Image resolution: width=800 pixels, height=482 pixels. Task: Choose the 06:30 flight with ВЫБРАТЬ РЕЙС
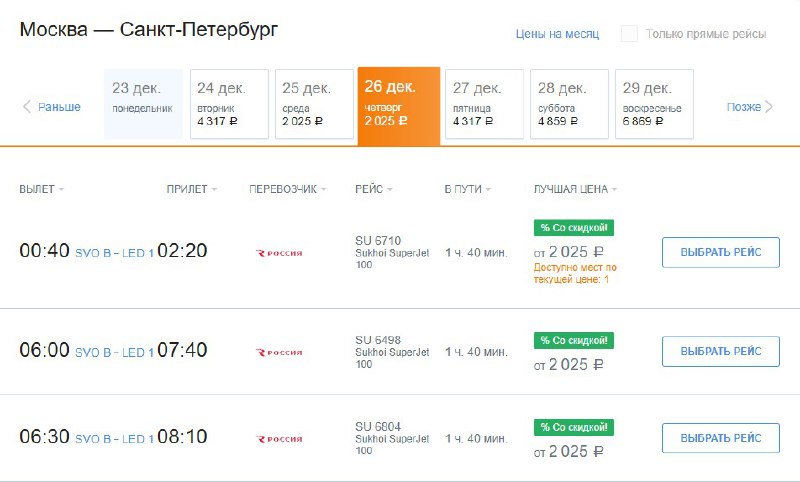tap(721, 438)
